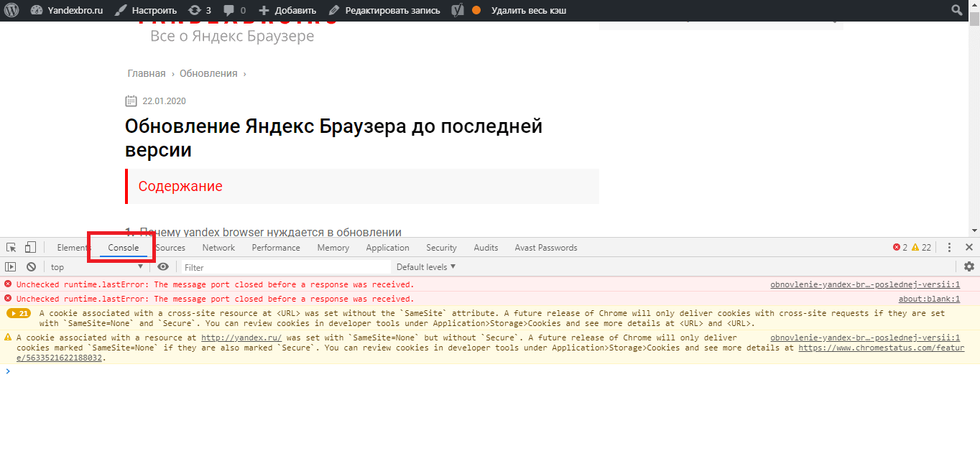Select the calendar icon beside 22.01.2020

[131, 101]
